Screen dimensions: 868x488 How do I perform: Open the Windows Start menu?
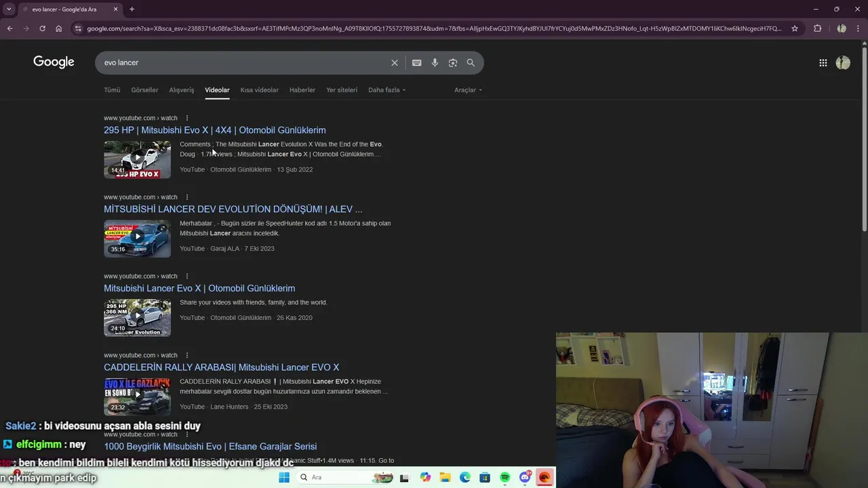[284, 477]
